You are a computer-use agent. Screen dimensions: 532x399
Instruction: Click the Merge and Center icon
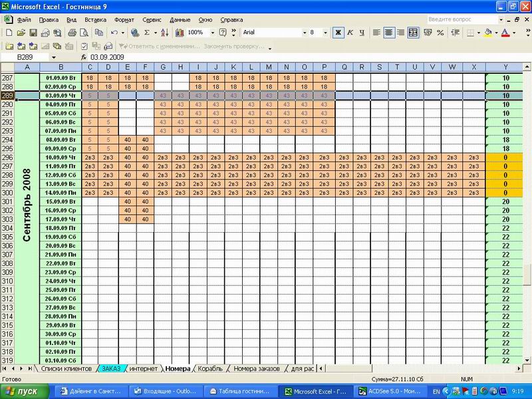[x=413, y=32]
